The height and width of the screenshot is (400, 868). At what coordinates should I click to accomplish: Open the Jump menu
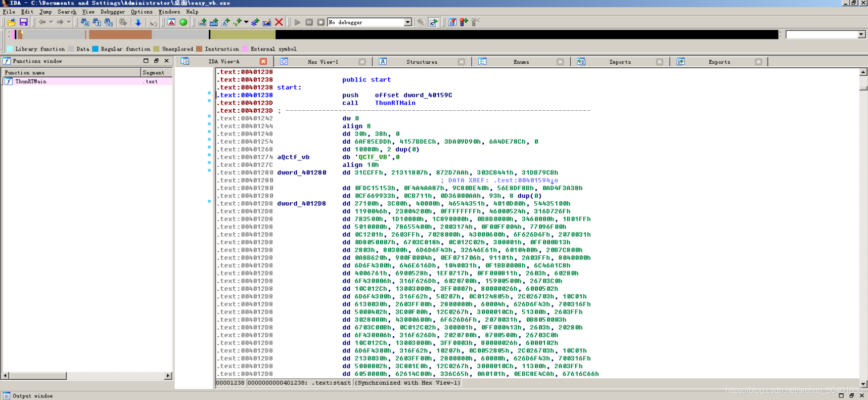45,12
